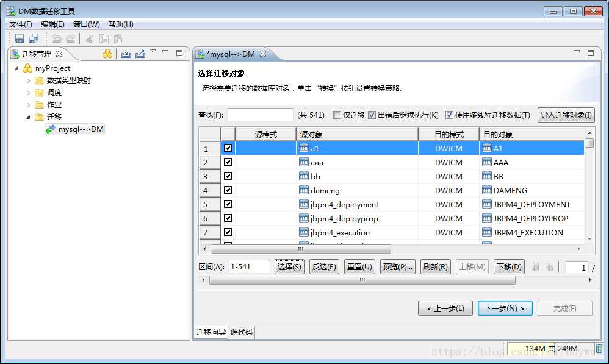Screen dimensions: 609x364
Task: Minimize the 迁移管理 panel
Action: pyautogui.click(x=165, y=51)
